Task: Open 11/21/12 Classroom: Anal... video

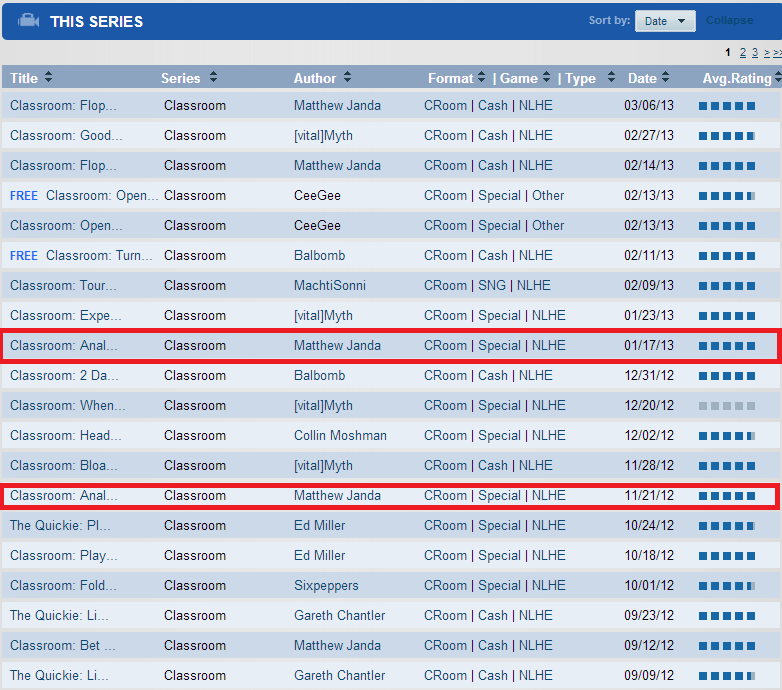Action: (63, 495)
